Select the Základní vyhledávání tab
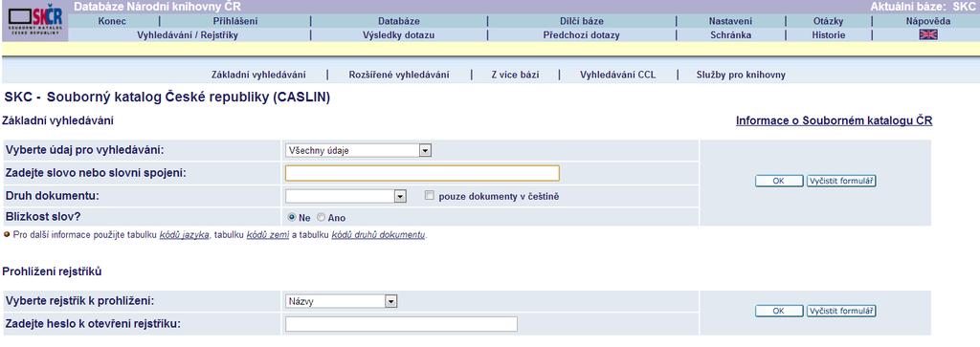This screenshot has height=347, width=980. pos(258,75)
